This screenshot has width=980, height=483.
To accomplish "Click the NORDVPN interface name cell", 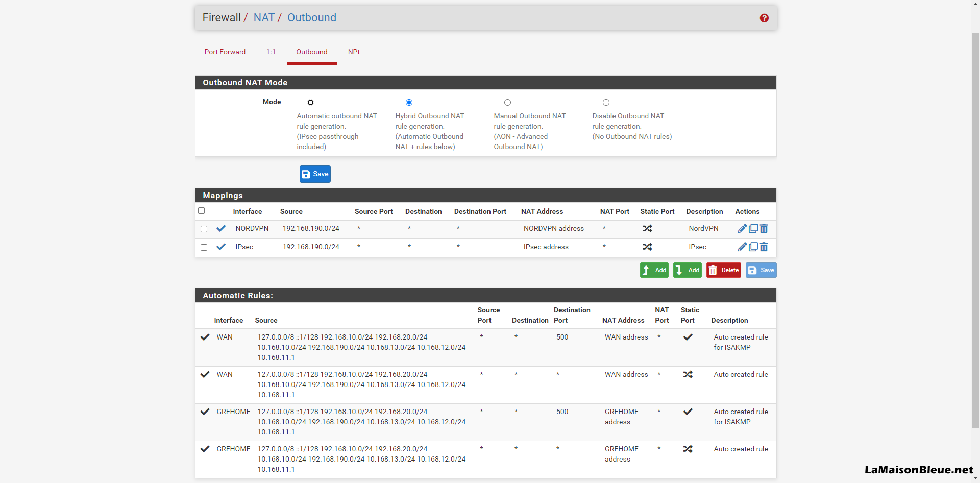I will [x=252, y=228].
